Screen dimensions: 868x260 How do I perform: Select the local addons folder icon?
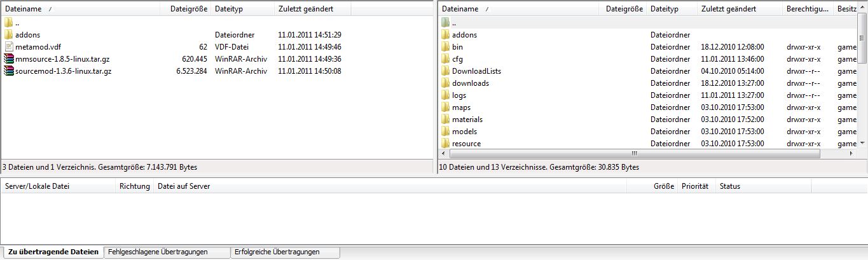point(8,35)
